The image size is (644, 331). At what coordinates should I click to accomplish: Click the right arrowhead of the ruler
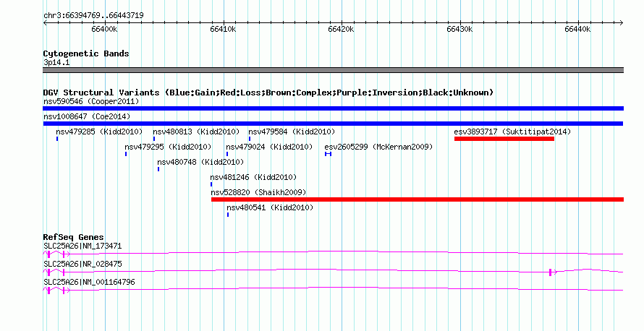click(x=622, y=23)
